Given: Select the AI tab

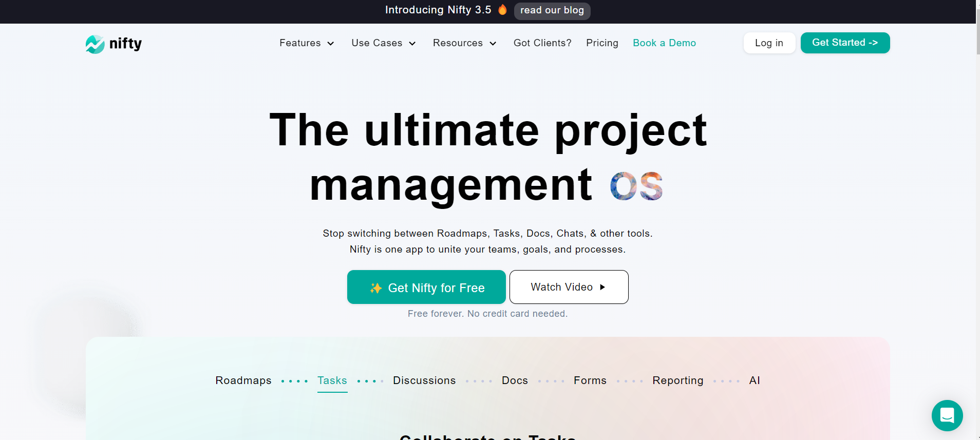Looking at the screenshot, I should 755,380.
